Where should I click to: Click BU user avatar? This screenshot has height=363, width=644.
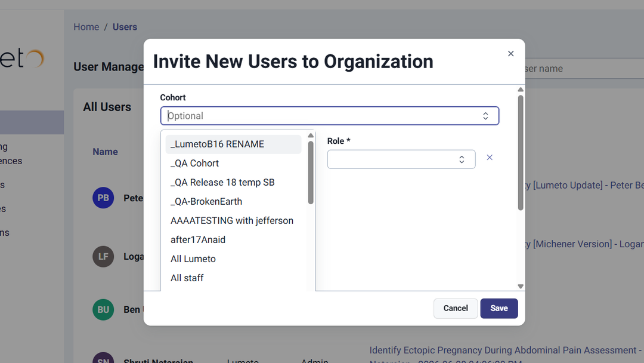coord(103,309)
